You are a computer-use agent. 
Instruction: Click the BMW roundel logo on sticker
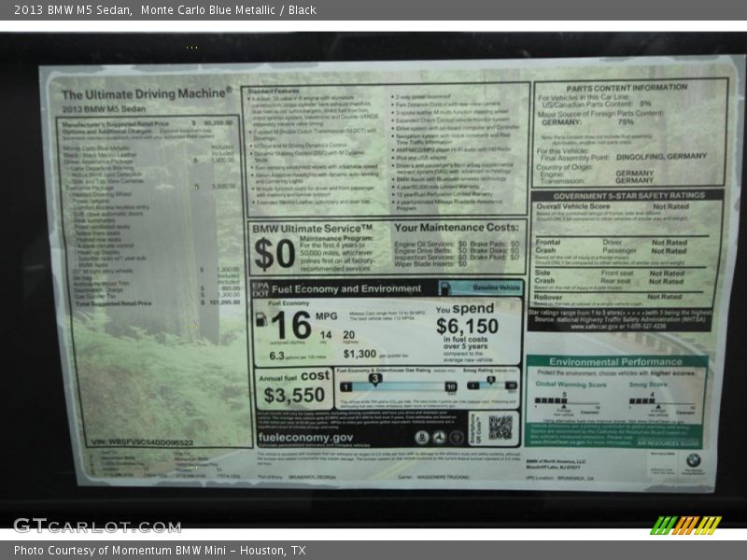[x=693, y=460]
